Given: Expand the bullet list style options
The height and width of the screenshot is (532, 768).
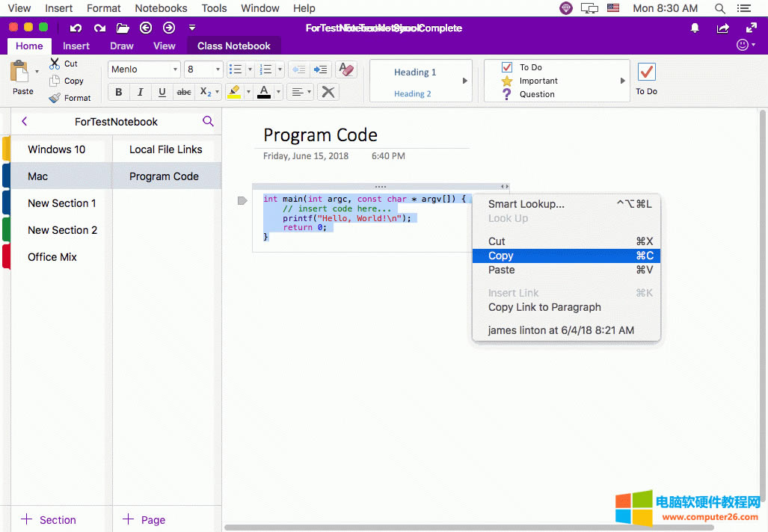Looking at the screenshot, I should [x=250, y=69].
